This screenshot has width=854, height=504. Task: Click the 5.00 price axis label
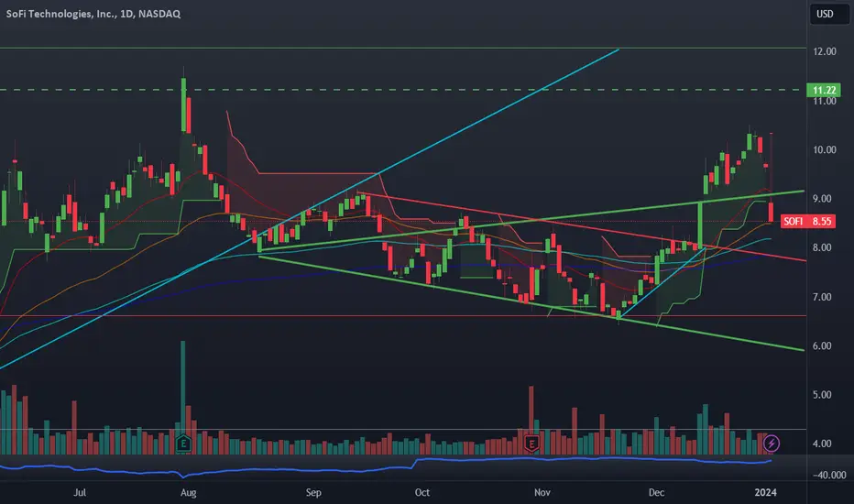click(x=822, y=394)
